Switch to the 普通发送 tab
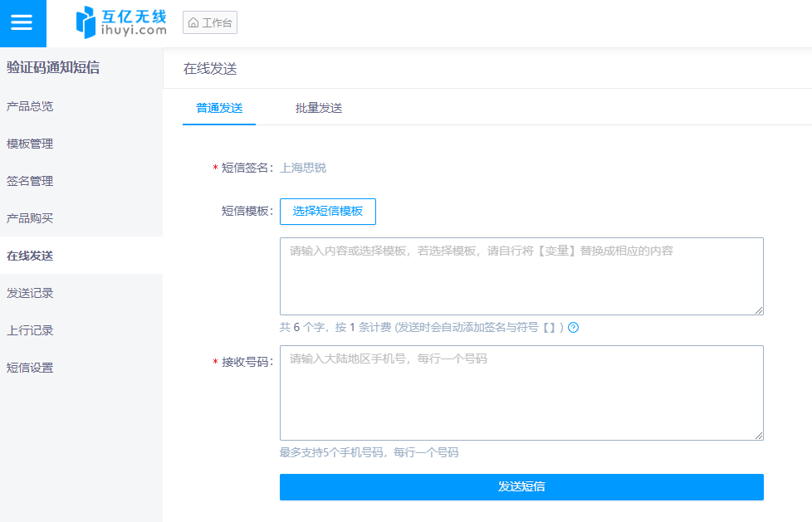812x522 pixels. pyautogui.click(x=219, y=108)
